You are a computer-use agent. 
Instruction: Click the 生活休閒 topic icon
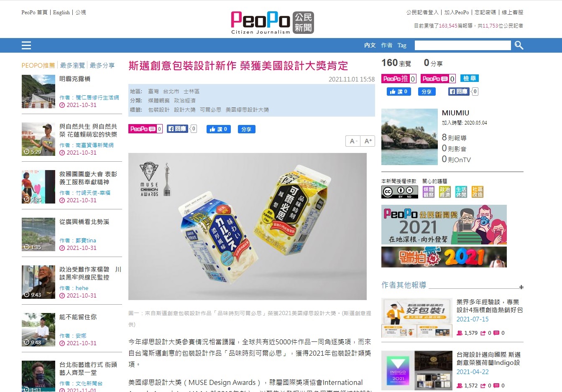pyautogui.click(x=461, y=192)
